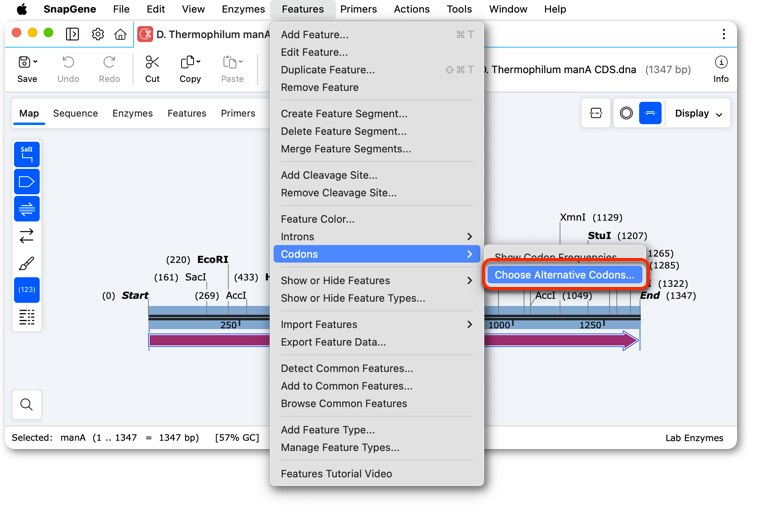Select the color brush tool

click(27, 263)
